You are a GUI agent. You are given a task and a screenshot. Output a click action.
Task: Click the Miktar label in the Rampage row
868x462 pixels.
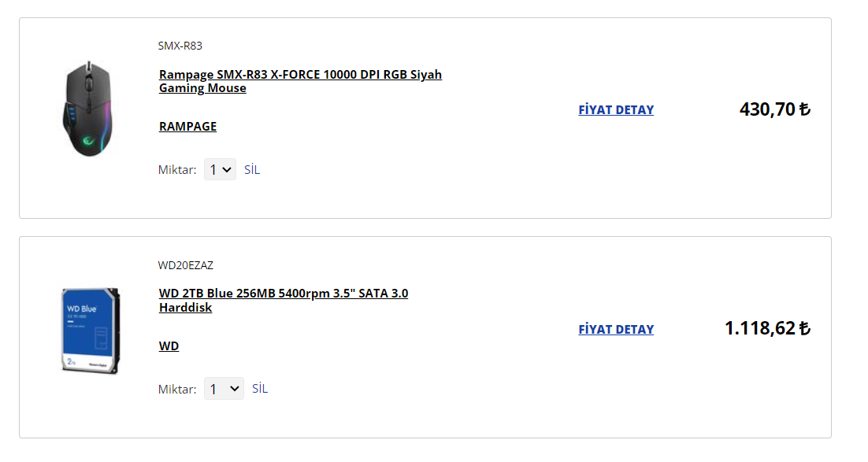tap(177, 169)
